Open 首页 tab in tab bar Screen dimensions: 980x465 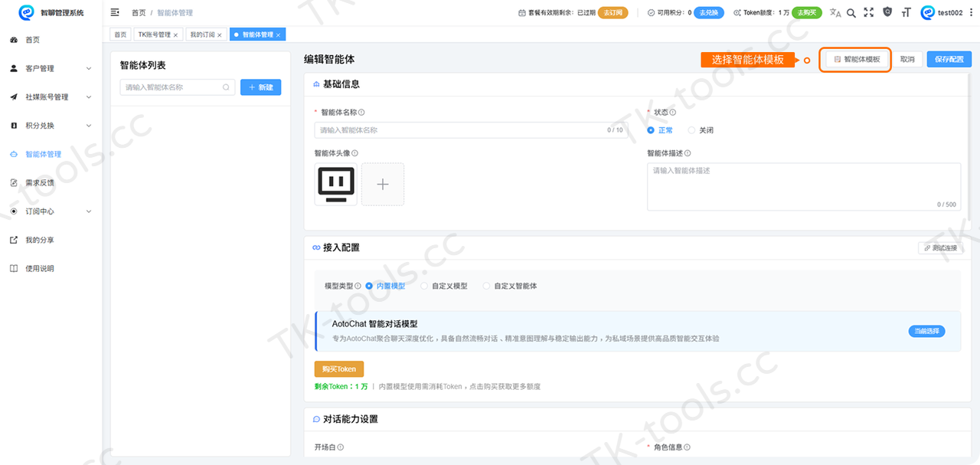click(121, 35)
